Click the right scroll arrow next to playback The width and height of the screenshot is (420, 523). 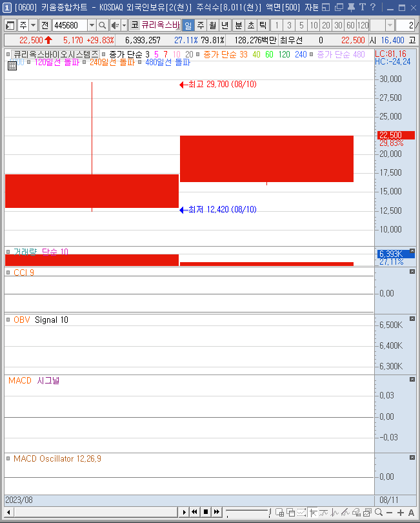coord(184,512)
